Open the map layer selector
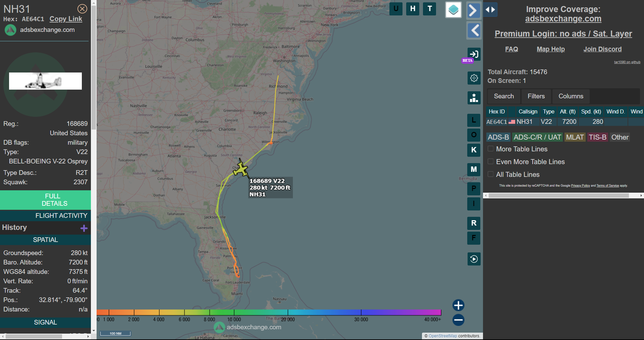Screen dimensions: 644x340 453,10
